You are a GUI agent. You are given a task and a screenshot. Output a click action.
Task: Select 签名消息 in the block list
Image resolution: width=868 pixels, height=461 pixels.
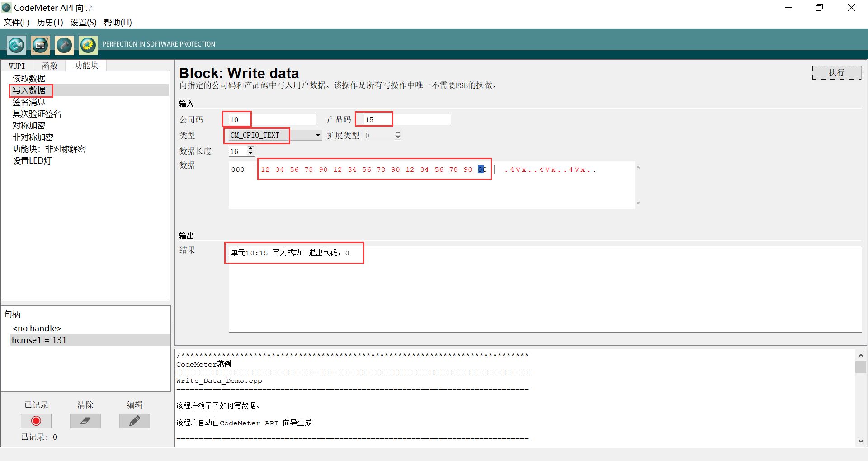(85, 102)
